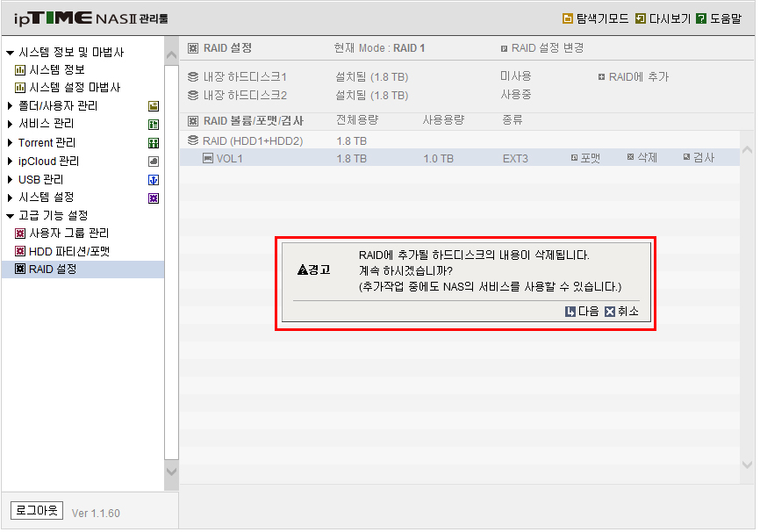Click the 시스템 정보 chart icon
This screenshot has width=760, height=532.
click(x=20, y=70)
